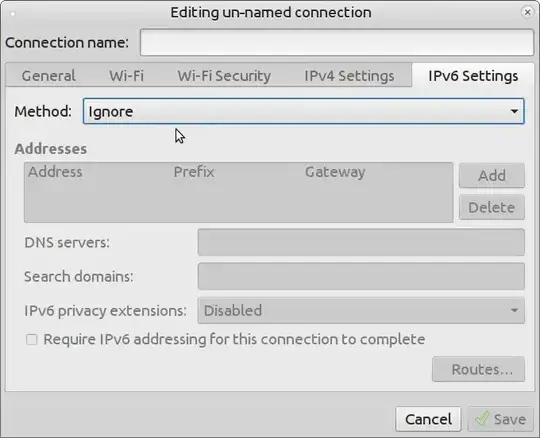The width and height of the screenshot is (540, 438).
Task: Click the Method dropdown arrow icon
Action: coord(514,111)
